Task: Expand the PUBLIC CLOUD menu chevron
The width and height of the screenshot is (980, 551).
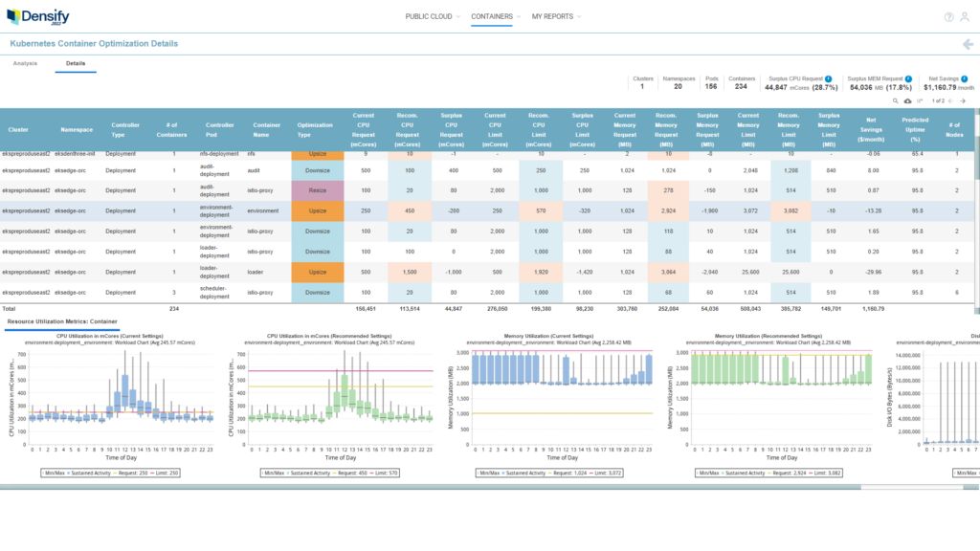Action: [458, 17]
